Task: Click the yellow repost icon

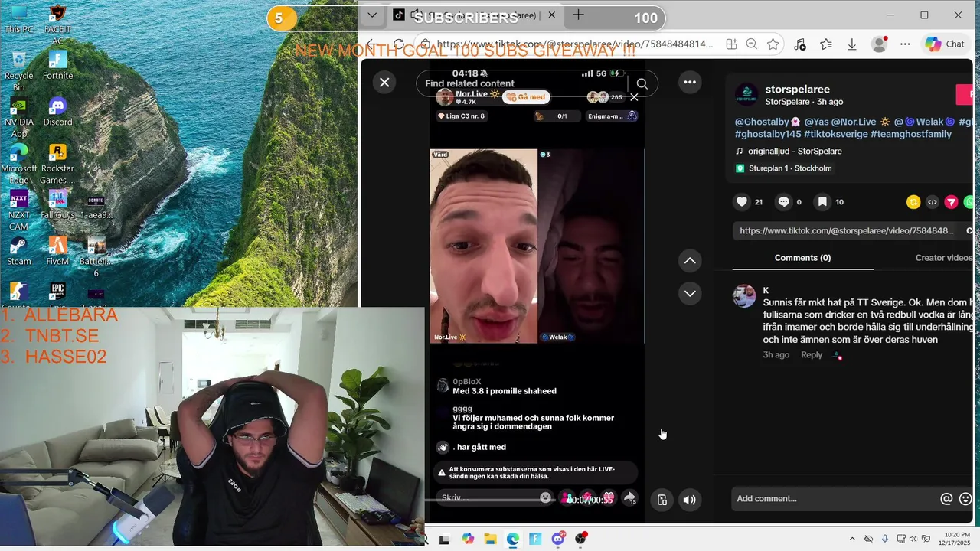Action: click(x=913, y=202)
